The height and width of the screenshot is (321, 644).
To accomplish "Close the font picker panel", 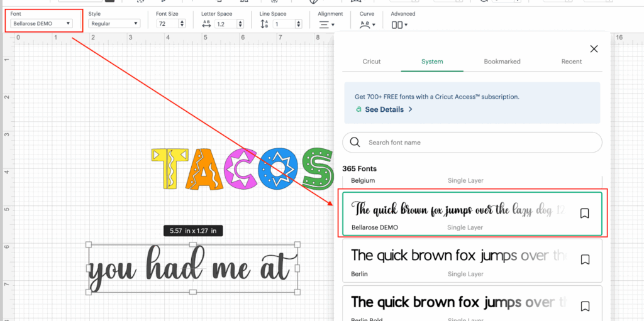I will tap(594, 49).
